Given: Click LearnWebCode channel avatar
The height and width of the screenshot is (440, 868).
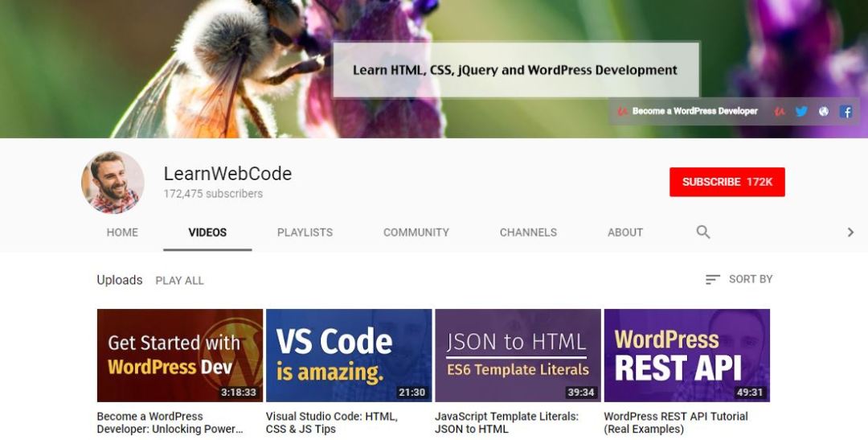Looking at the screenshot, I should tap(113, 183).
